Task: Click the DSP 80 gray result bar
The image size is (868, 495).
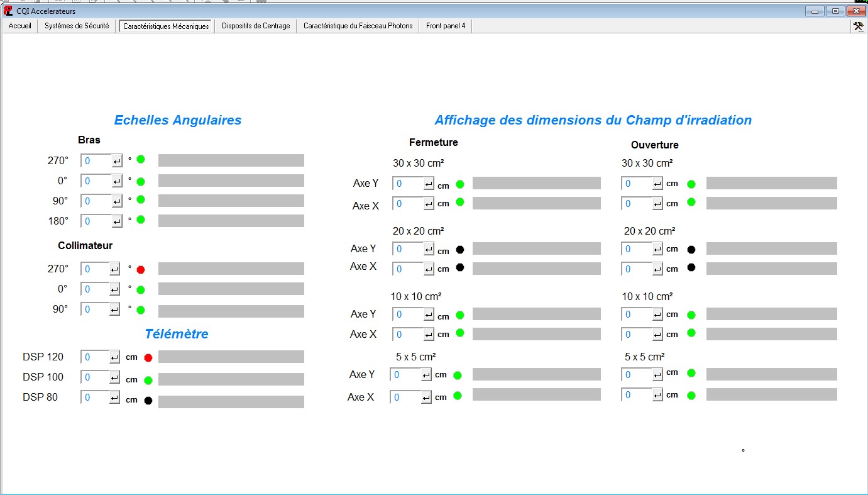Action: click(x=231, y=402)
